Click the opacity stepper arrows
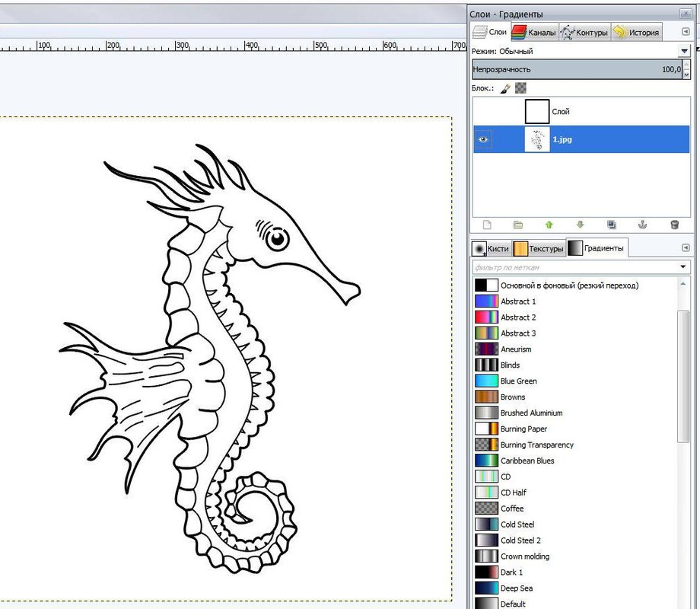This screenshot has width=700, height=609. (686, 70)
